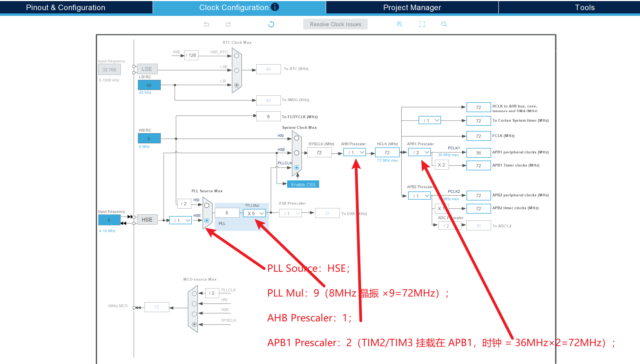
Task: Switch to Pinout & Configuration tab
Action: tap(66, 7)
